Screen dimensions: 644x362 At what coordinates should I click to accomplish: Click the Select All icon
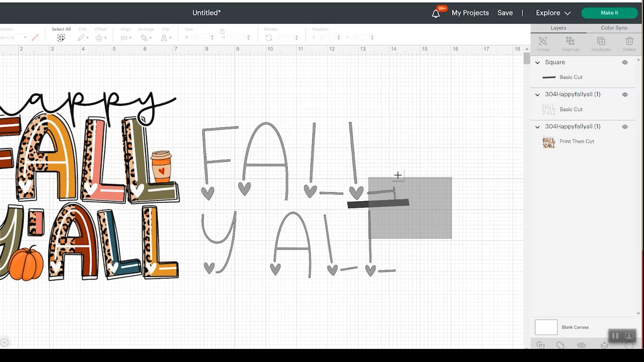(x=61, y=38)
